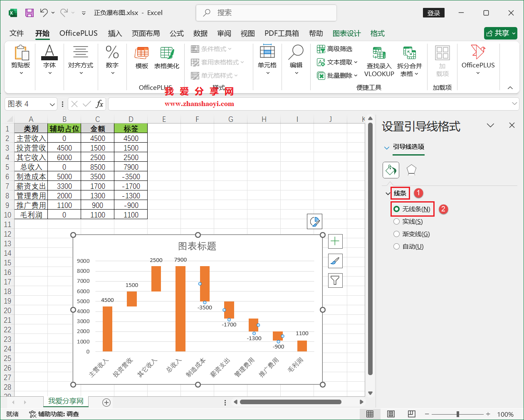
Task: Select the chart style brush icon beside chart
Action: tap(335, 261)
